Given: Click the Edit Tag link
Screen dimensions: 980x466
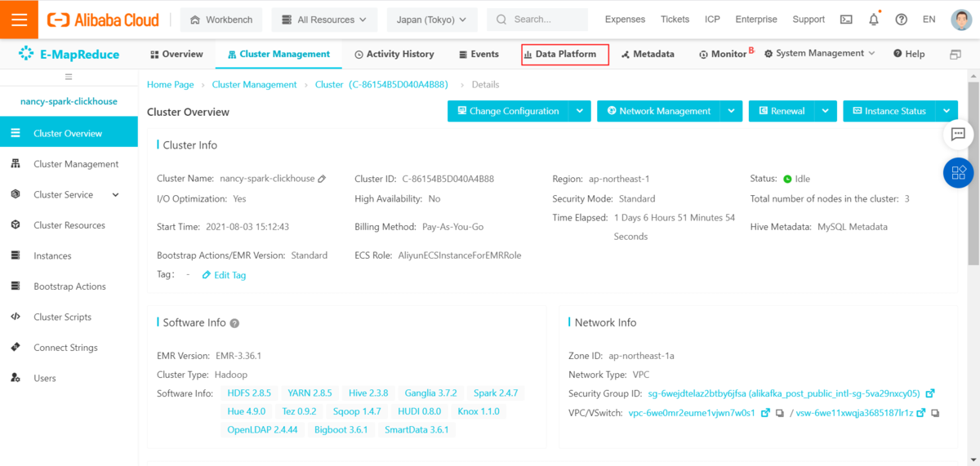Looking at the screenshot, I should [x=224, y=276].
